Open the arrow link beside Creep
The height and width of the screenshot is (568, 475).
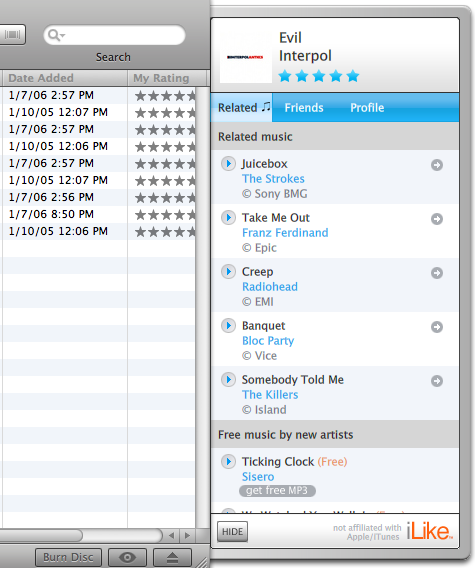437,273
